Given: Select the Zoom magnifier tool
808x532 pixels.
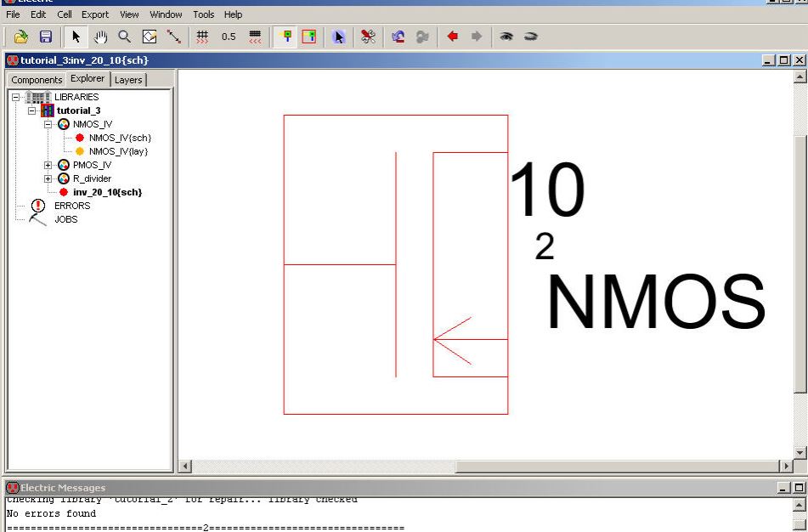Looking at the screenshot, I should [125, 37].
